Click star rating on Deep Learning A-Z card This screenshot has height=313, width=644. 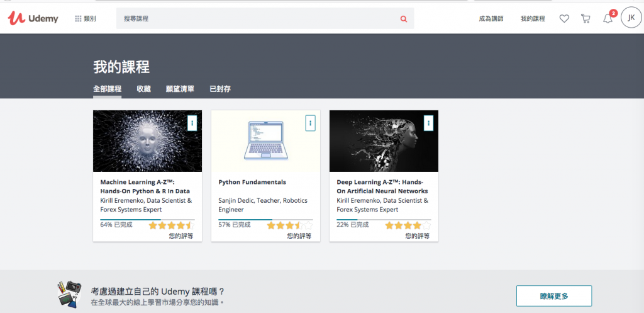pyautogui.click(x=408, y=225)
